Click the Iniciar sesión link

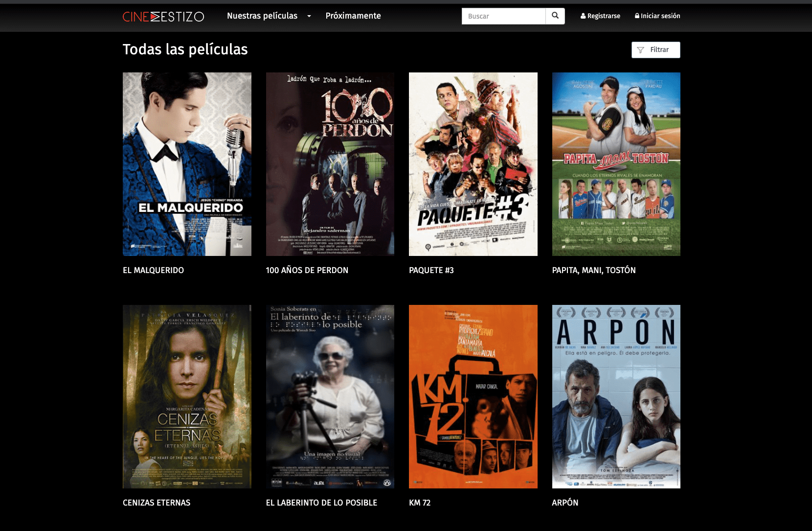pos(660,16)
